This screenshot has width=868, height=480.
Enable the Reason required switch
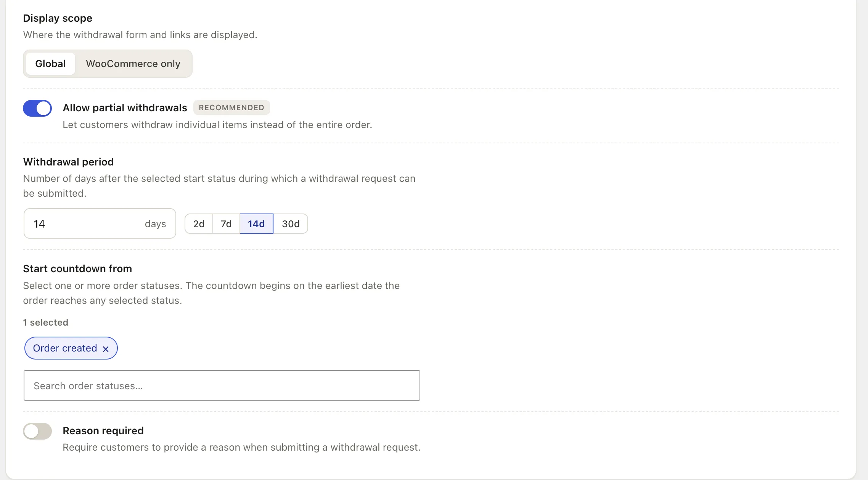coord(37,431)
